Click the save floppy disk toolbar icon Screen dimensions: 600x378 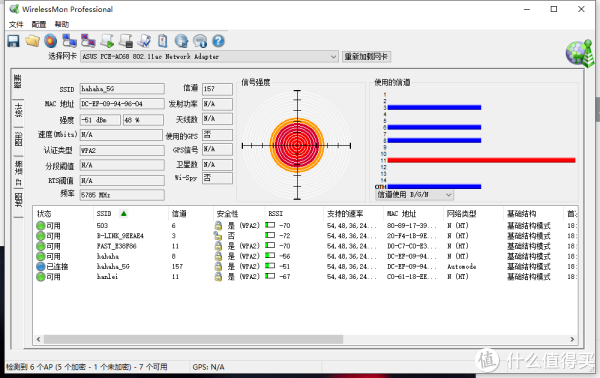[13, 41]
